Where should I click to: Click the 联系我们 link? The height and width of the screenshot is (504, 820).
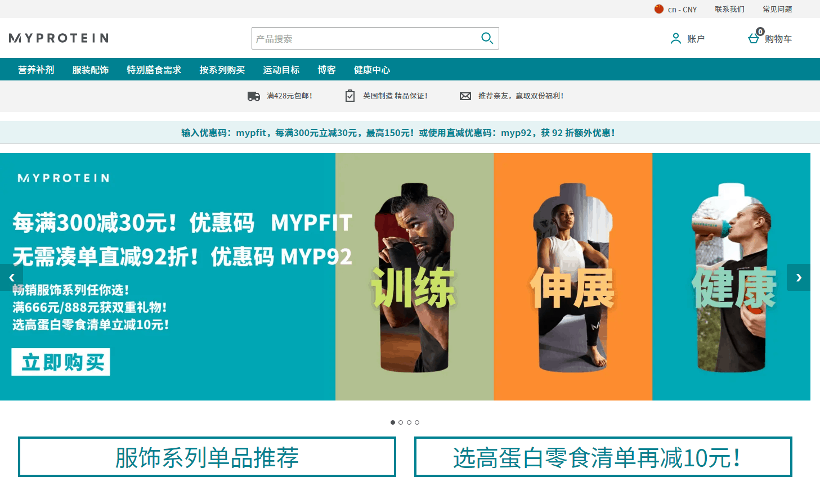730,9
